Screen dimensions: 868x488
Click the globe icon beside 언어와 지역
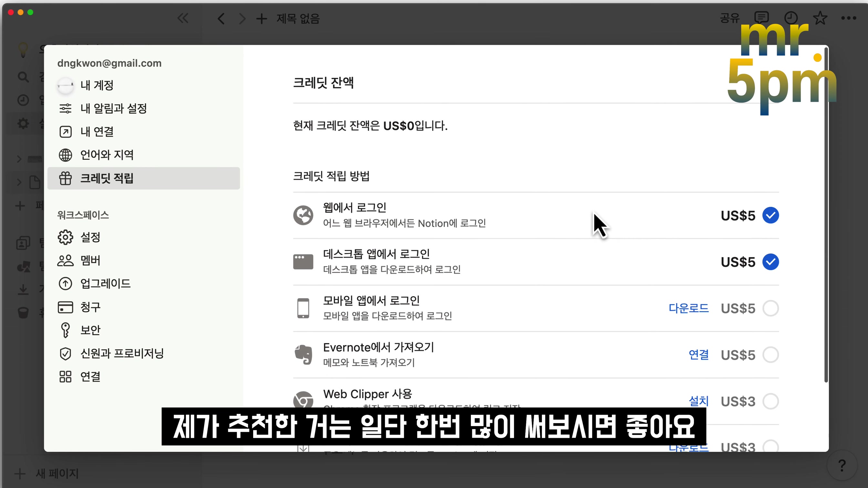click(65, 155)
